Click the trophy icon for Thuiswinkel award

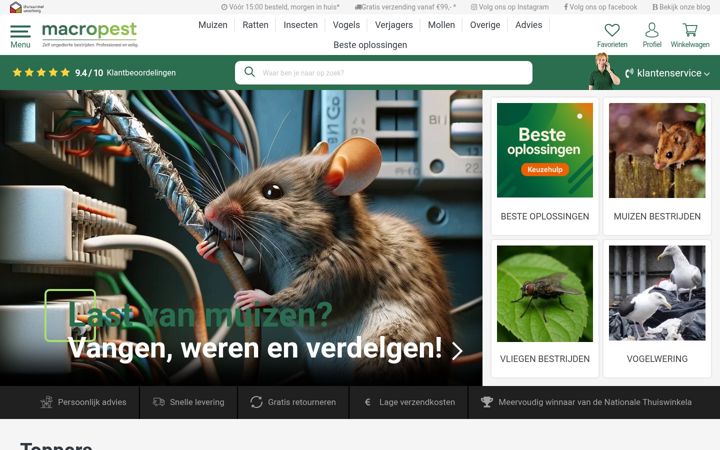(x=486, y=402)
